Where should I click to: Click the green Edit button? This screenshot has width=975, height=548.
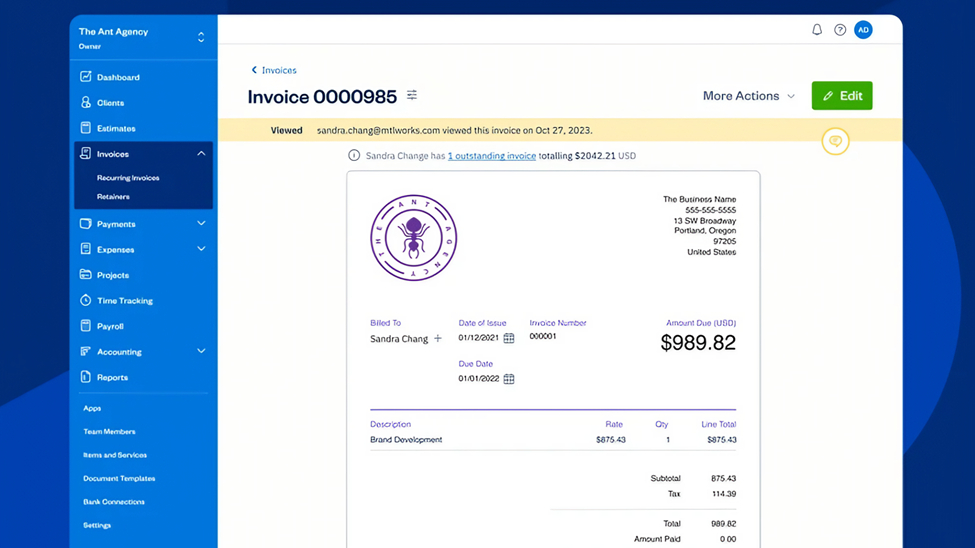[x=842, y=96]
